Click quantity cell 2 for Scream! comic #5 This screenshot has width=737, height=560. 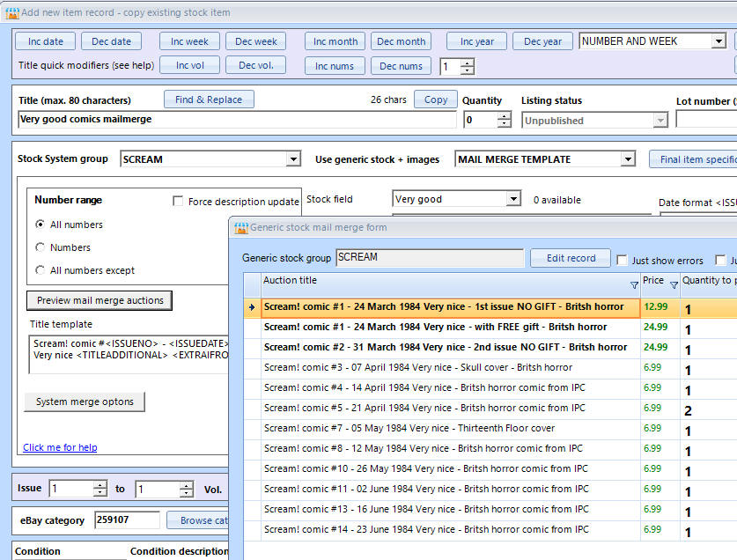709,410
